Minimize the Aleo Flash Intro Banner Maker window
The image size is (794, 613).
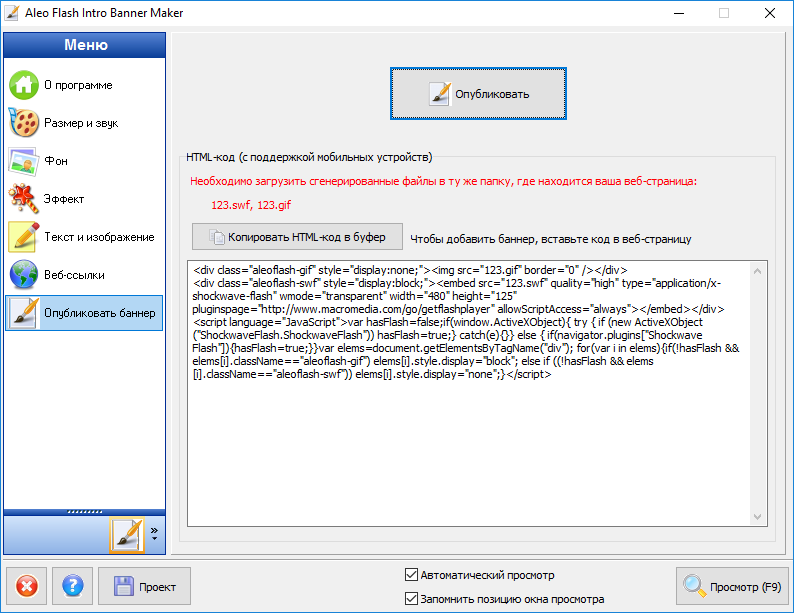point(679,13)
